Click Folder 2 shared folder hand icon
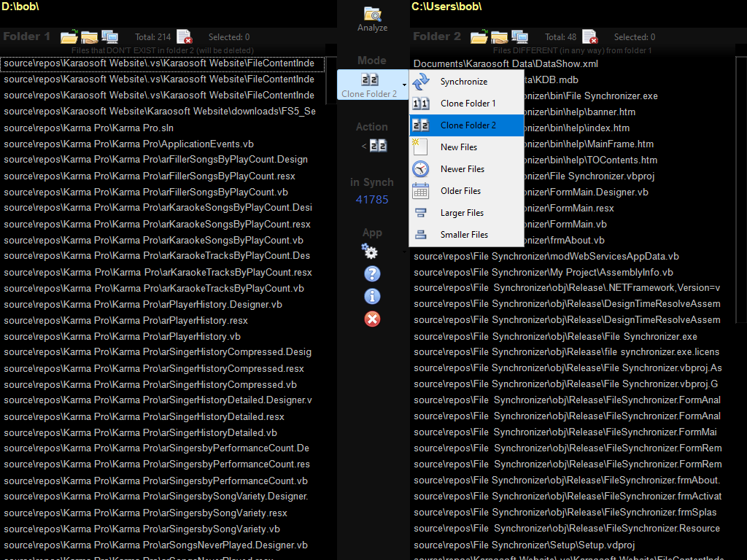This screenshot has width=747, height=560. 499,36
